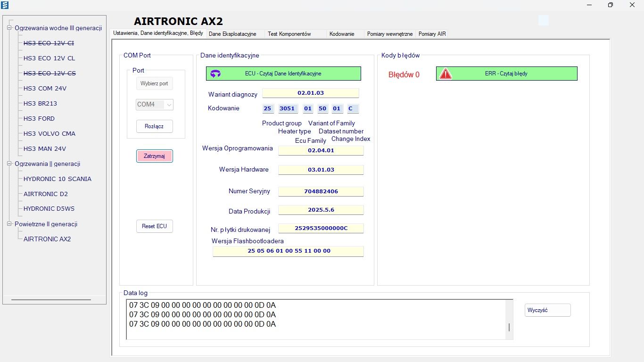The height and width of the screenshot is (362, 644).
Task: Click Kodowanie field showing 3051
Action: 287,108
